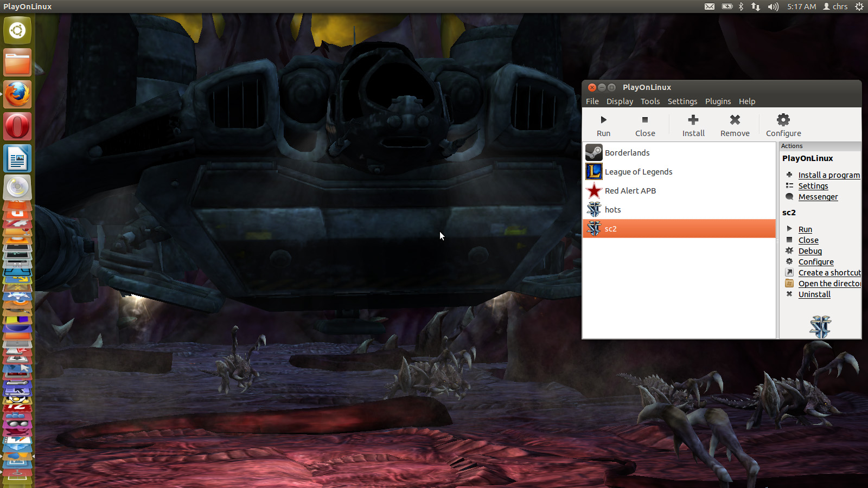Select Red Alert APB entry
Screen dimensions: 868x488
tap(679, 191)
